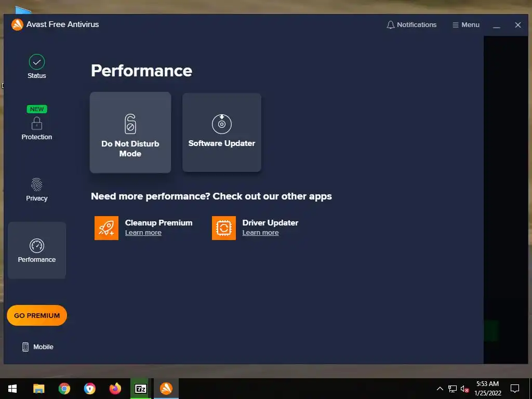Click the GO PREMIUM button
Image resolution: width=532 pixels, height=399 pixels.
pyautogui.click(x=37, y=315)
